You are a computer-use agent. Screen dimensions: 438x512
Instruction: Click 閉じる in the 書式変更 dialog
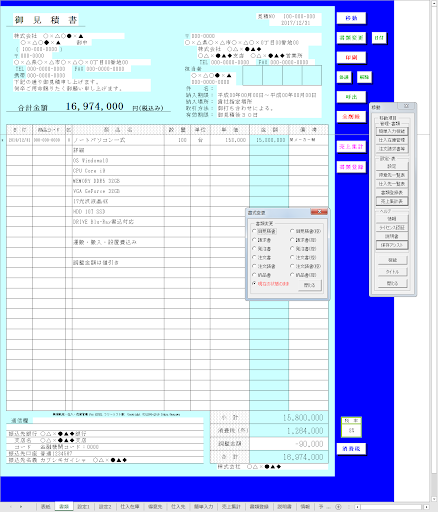[x=310, y=285]
